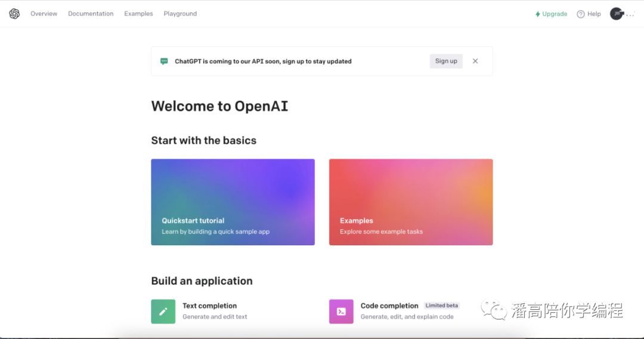Click 'Learn by building a quick sample app'

216,232
